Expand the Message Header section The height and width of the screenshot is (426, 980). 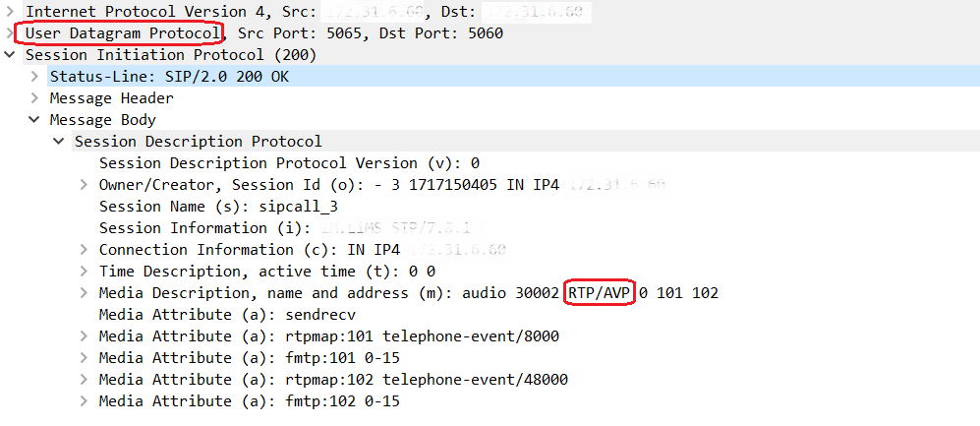35,98
